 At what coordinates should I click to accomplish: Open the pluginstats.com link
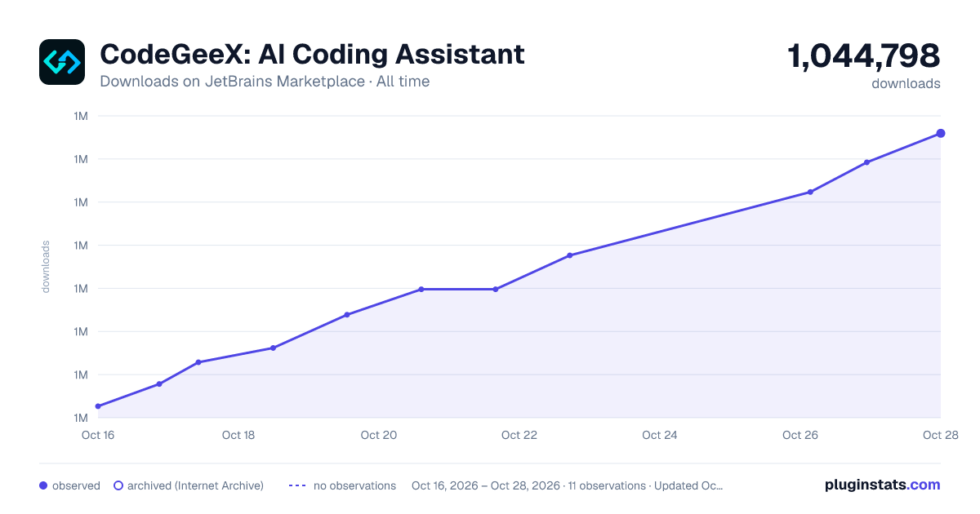click(882, 485)
